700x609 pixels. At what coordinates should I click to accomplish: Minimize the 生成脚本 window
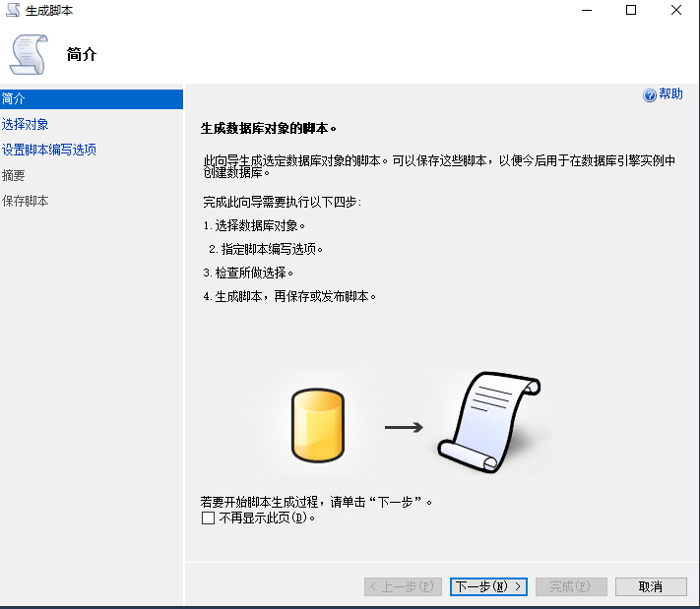[x=587, y=10]
